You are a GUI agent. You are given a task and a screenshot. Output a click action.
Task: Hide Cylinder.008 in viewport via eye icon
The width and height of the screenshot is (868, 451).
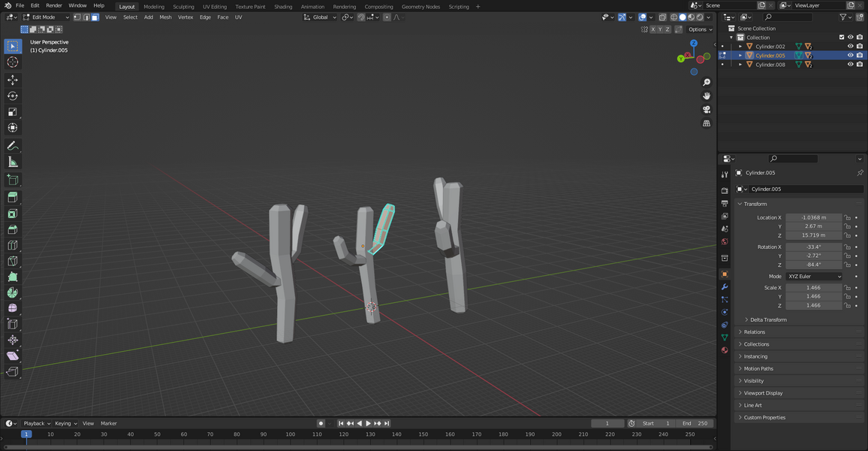click(x=850, y=65)
